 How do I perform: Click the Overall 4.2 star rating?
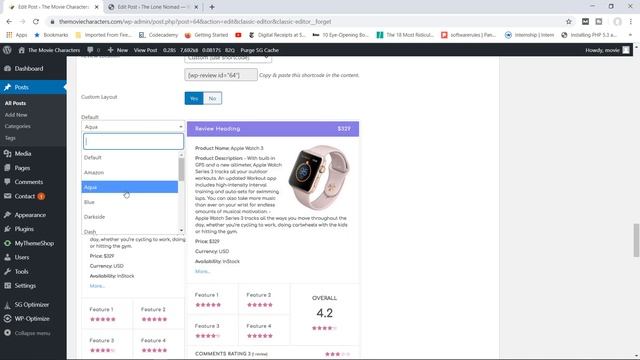tap(324, 328)
